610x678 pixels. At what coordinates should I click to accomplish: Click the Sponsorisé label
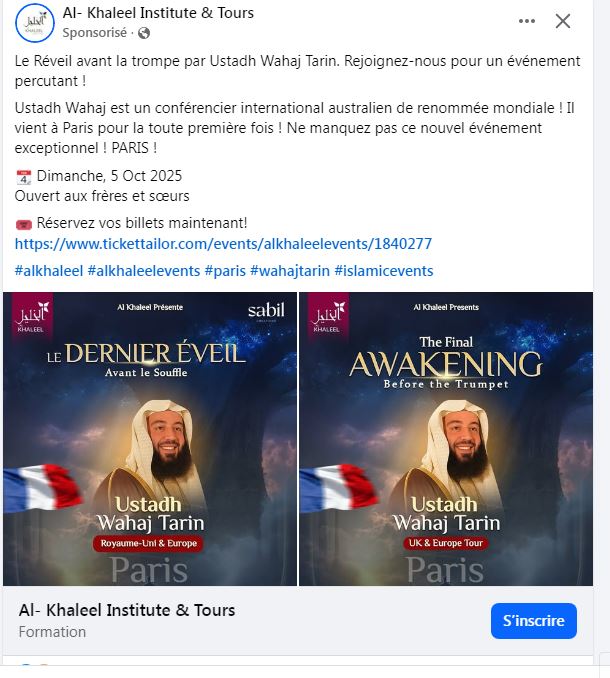click(x=95, y=33)
